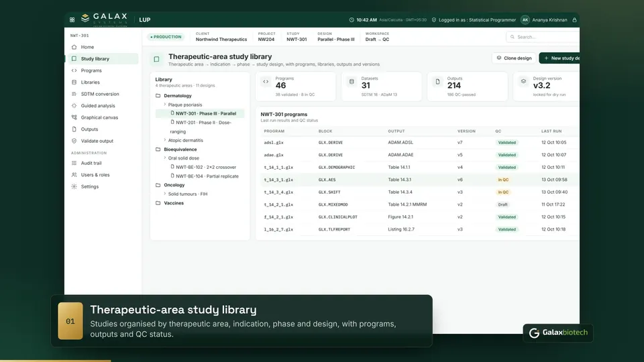This screenshot has width=644, height=362.
Task: Open SDTM conversion page
Action: pos(103,94)
